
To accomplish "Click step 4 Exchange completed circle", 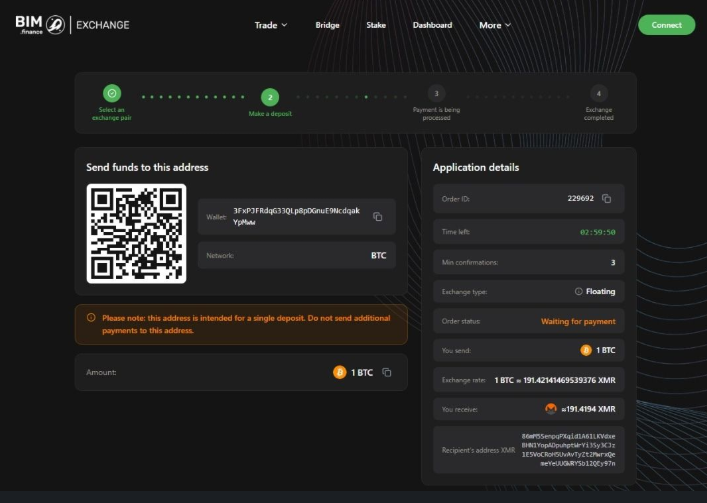I will tap(598, 94).
